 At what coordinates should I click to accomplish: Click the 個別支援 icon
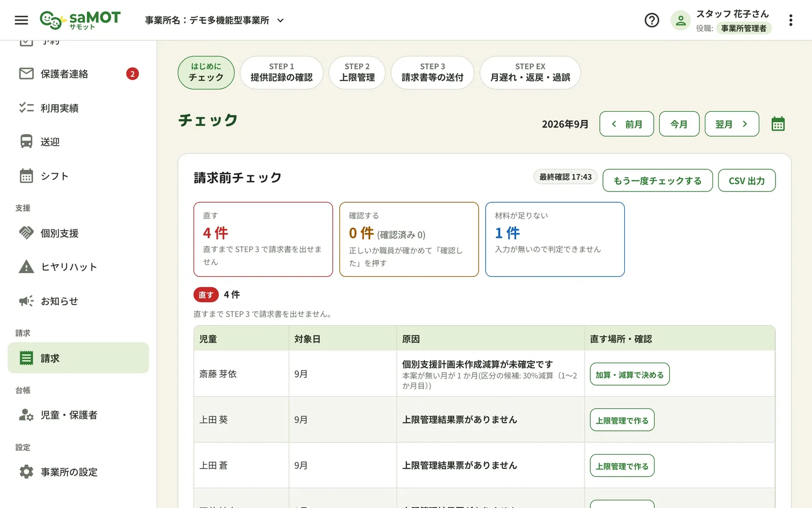26,233
